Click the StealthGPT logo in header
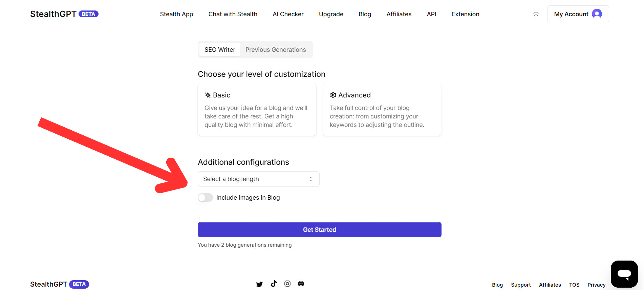The width and height of the screenshot is (644, 290). point(53,14)
